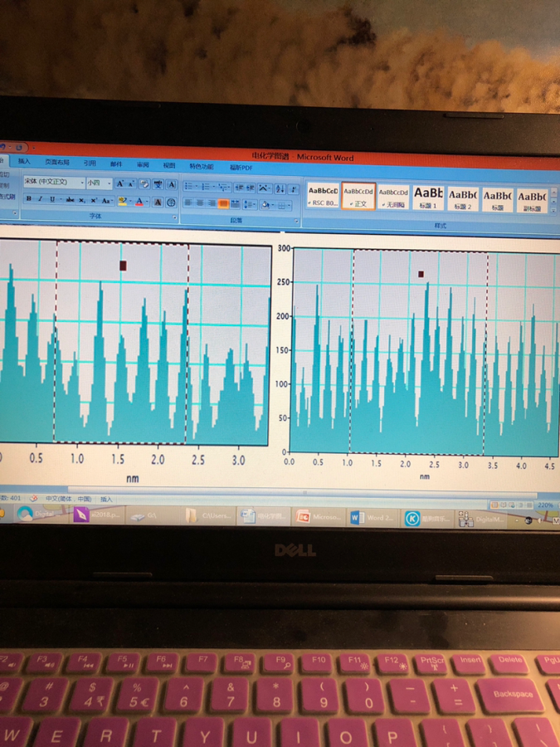Viewport: 560px width, 747px height.
Task: Switch to the 引用 ribbon tab
Action: click(90, 164)
